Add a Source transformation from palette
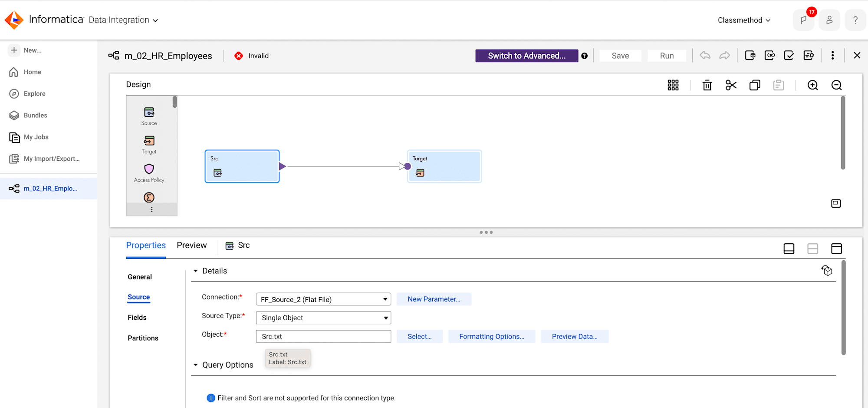The width and height of the screenshot is (868, 408). [149, 116]
